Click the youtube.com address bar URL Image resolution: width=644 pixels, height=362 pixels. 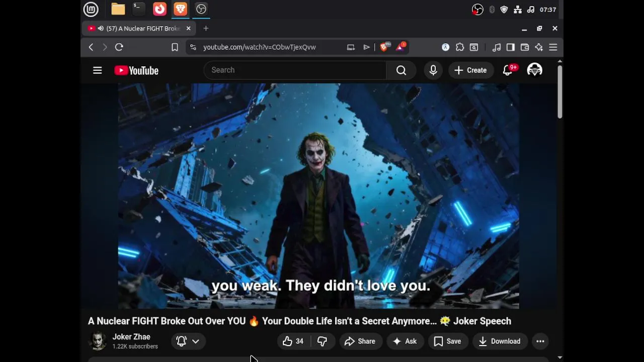(x=260, y=47)
